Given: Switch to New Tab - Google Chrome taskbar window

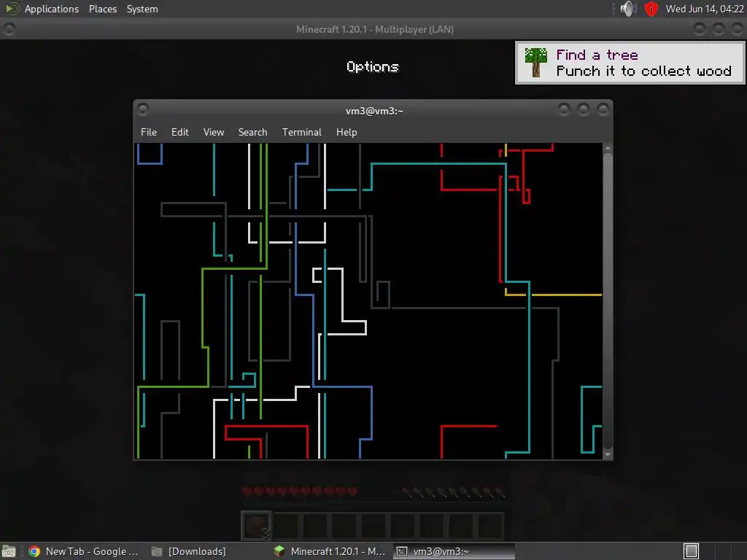Looking at the screenshot, I should click(x=83, y=551).
